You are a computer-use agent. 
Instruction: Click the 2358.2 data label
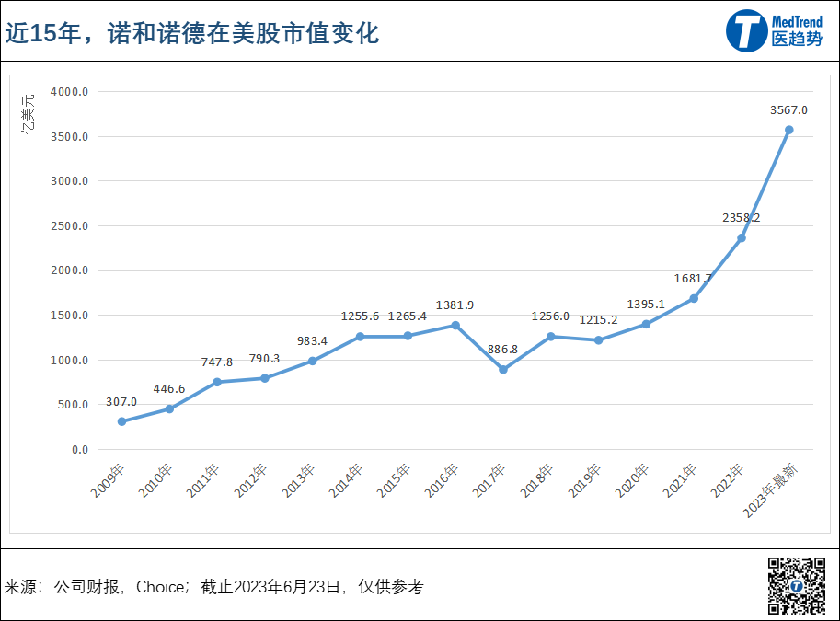(x=742, y=218)
